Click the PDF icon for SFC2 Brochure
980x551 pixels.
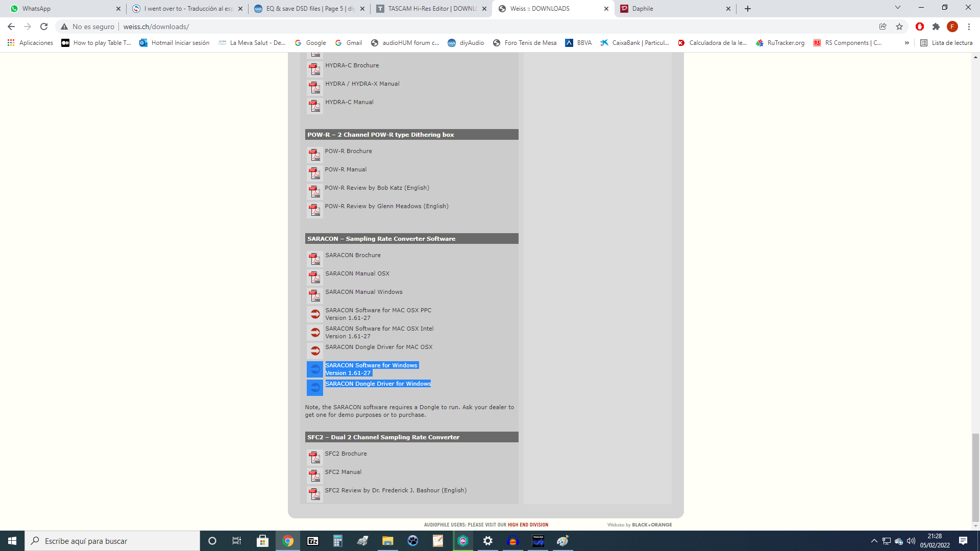click(x=314, y=458)
